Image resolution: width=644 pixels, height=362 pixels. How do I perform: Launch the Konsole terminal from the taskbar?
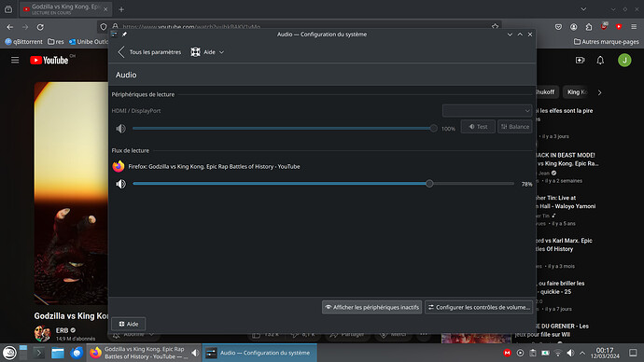(39, 353)
